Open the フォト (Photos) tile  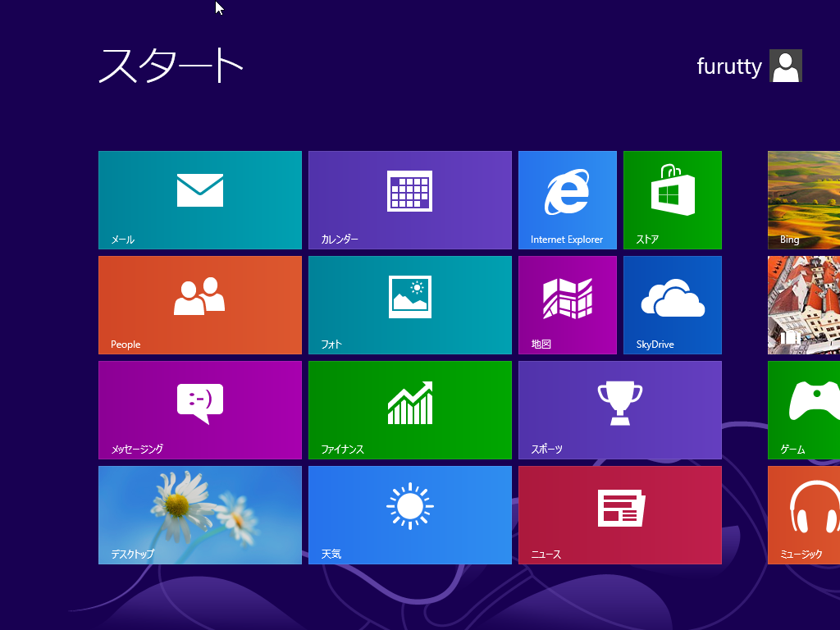tap(410, 305)
